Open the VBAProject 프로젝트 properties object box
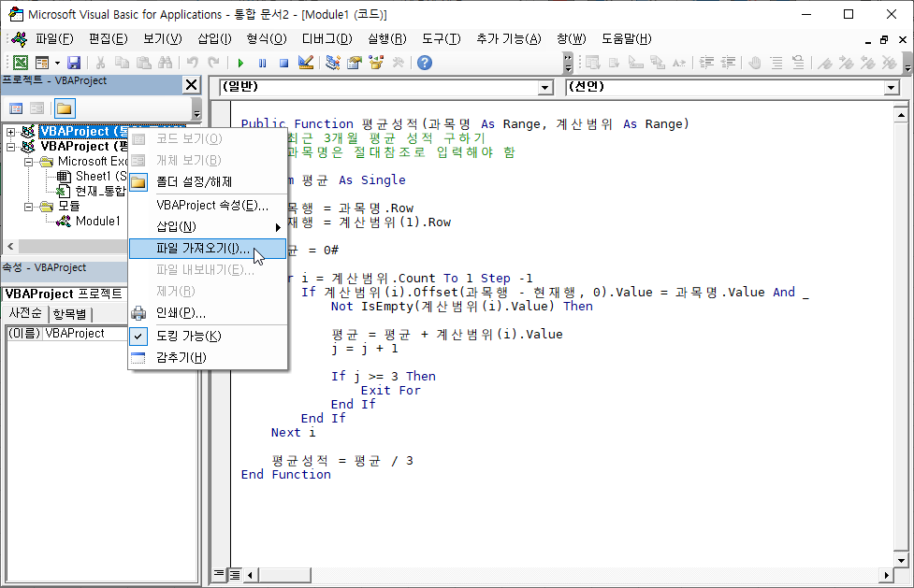 click(x=65, y=294)
